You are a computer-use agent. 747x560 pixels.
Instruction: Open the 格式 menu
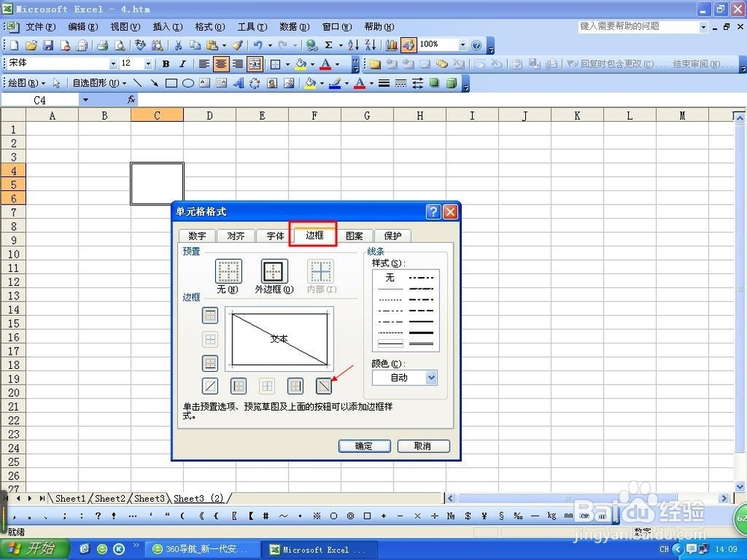point(210,27)
